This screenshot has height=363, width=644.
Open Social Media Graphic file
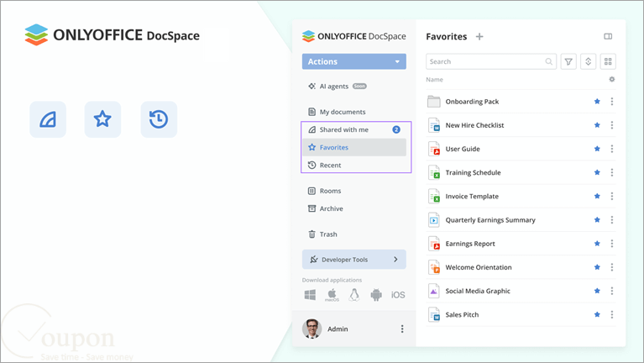478,291
